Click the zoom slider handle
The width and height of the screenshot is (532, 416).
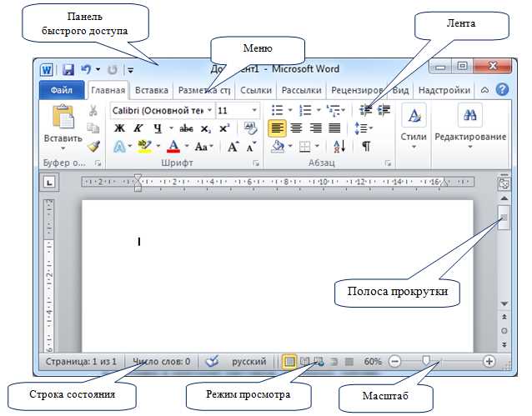click(426, 361)
